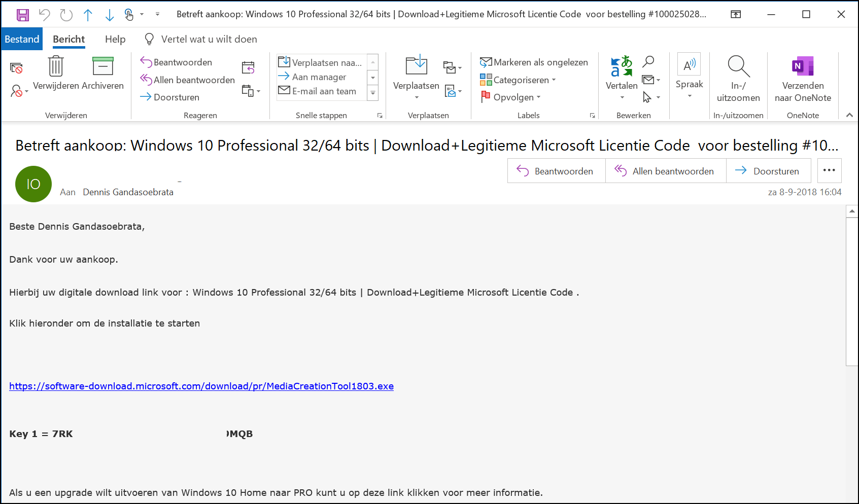This screenshot has height=504, width=859.
Task: Undo the last action in title bar
Action: point(45,15)
